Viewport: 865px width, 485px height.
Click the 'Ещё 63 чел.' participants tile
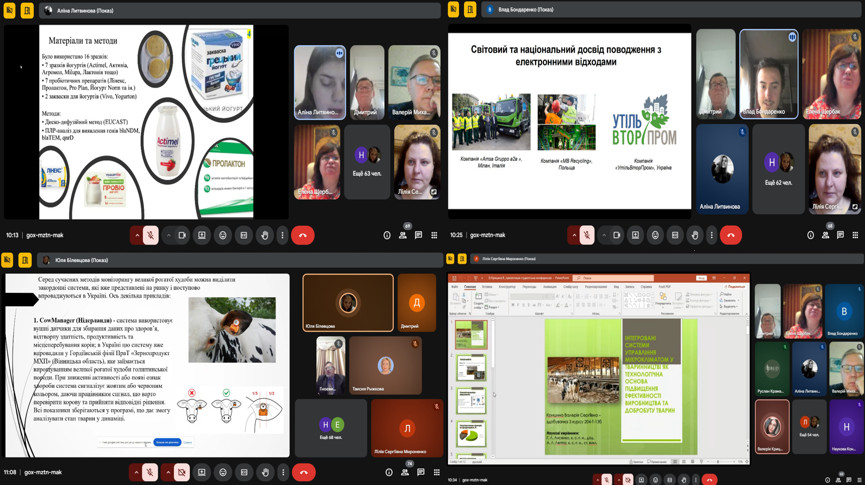[x=367, y=164]
